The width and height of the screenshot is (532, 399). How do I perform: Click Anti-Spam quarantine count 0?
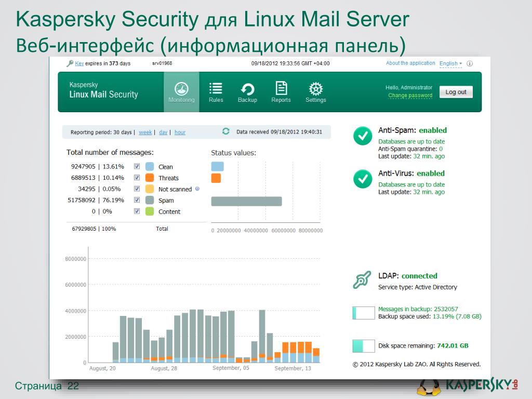coord(441,149)
